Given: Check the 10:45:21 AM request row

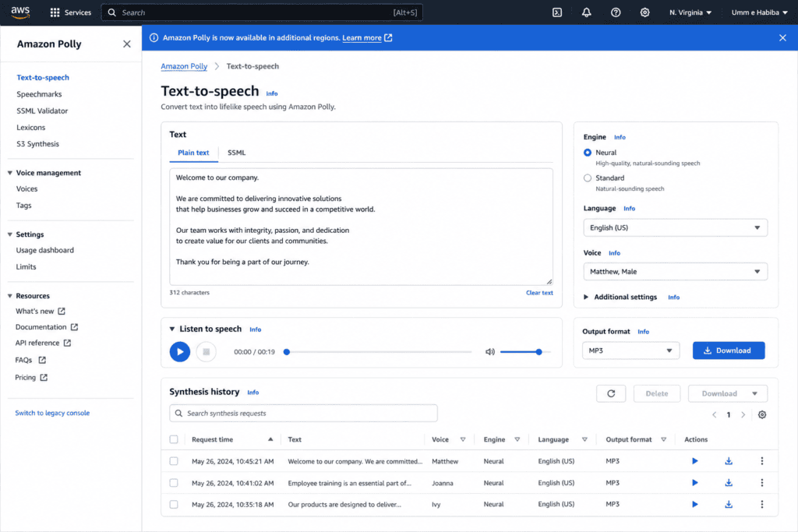Looking at the screenshot, I should click(174, 461).
